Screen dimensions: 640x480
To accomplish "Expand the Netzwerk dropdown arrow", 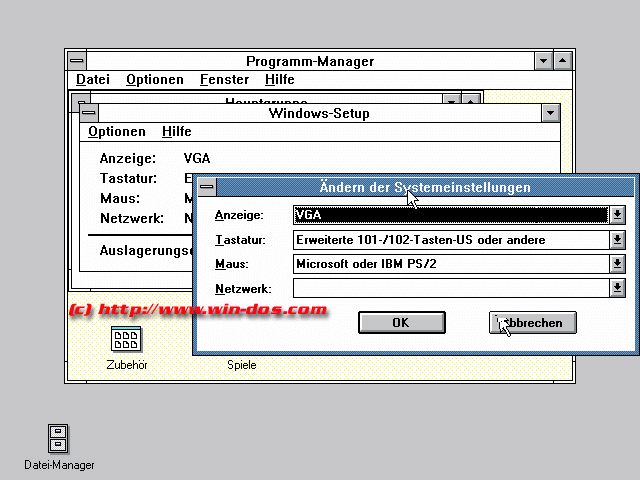I will point(617,288).
